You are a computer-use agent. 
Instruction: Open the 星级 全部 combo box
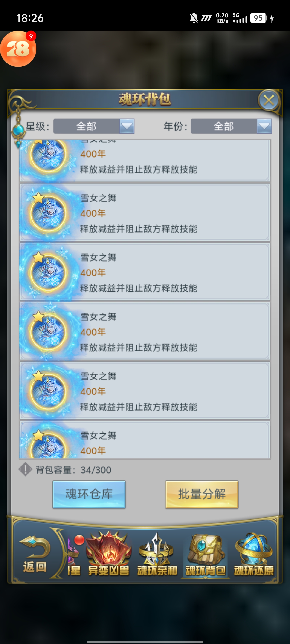point(94,126)
